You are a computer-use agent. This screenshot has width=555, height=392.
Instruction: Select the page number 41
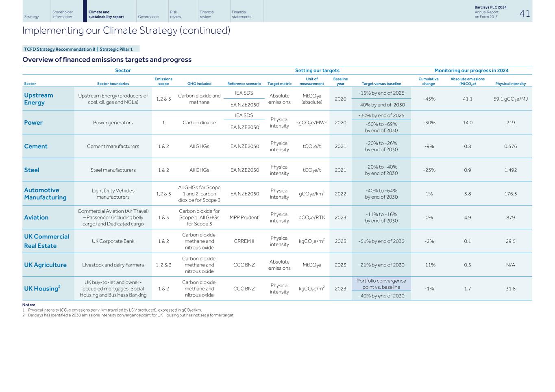point(525,13)
